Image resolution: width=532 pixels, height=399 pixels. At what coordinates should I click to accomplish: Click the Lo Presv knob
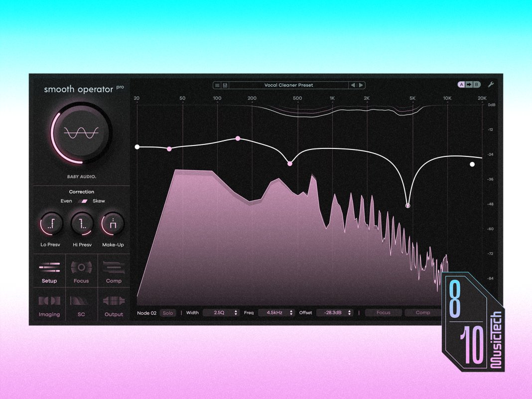click(x=51, y=224)
